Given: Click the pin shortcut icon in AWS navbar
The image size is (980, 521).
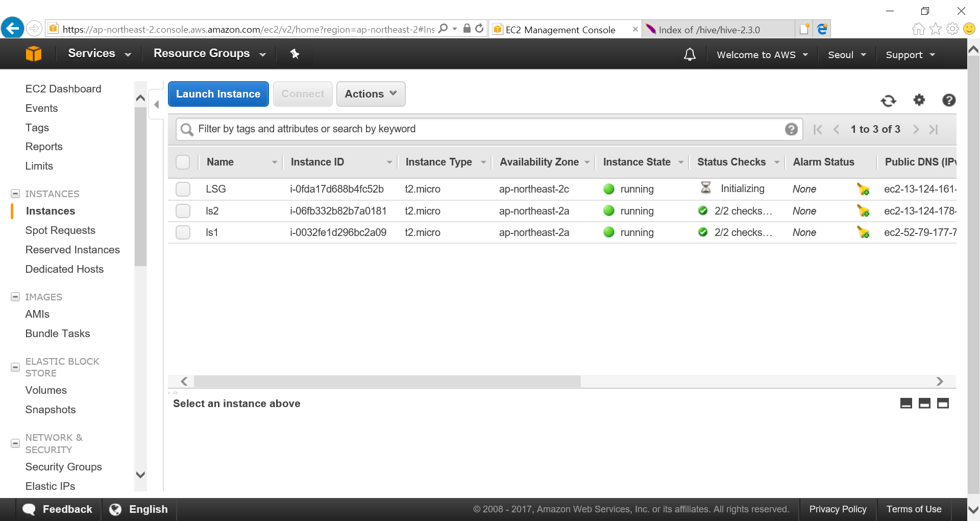Looking at the screenshot, I should click(295, 54).
